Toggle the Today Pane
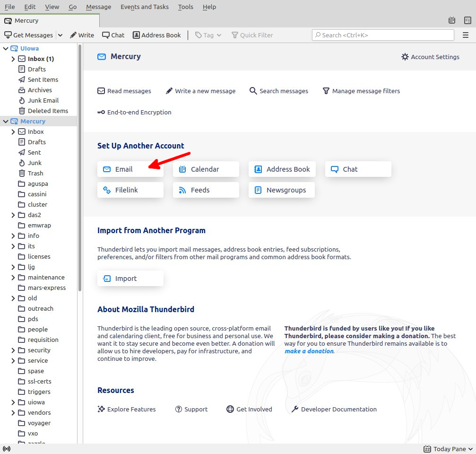This screenshot has height=454, width=476. point(448,449)
